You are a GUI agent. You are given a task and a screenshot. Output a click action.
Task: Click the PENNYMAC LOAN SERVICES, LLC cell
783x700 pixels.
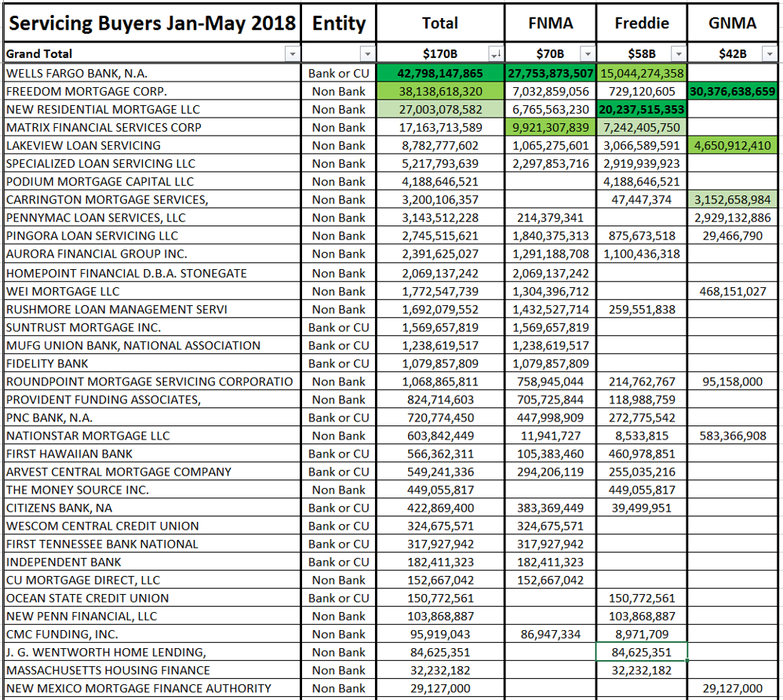[152, 217]
